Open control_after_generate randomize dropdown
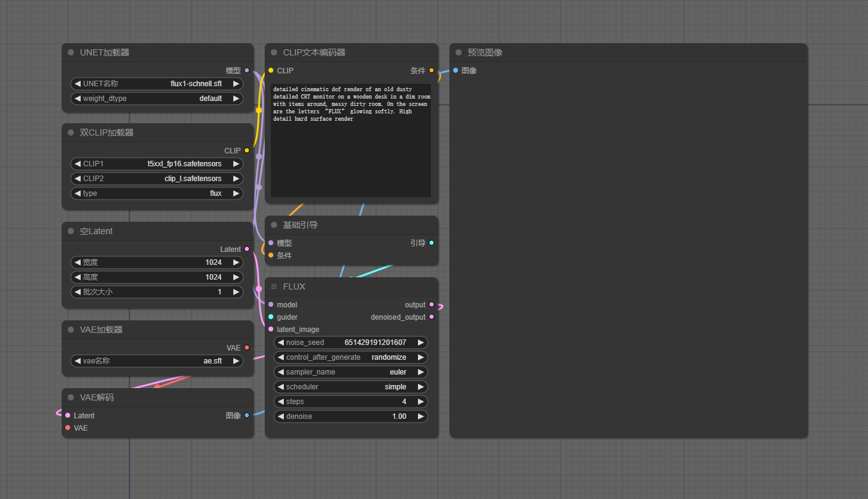 point(351,357)
